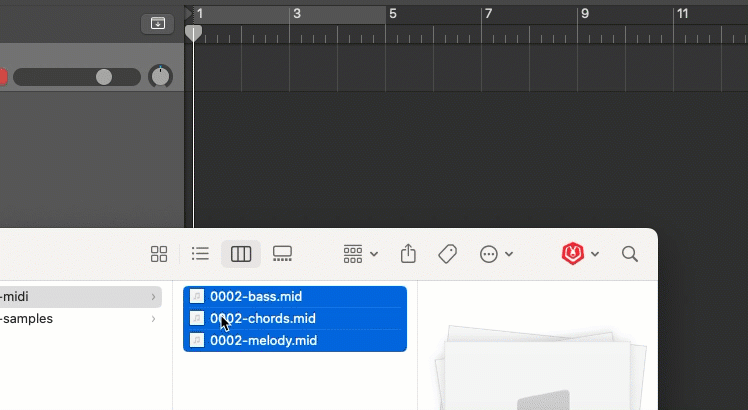Switch Finder to list view
The width and height of the screenshot is (748, 410).
click(x=200, y=254)
